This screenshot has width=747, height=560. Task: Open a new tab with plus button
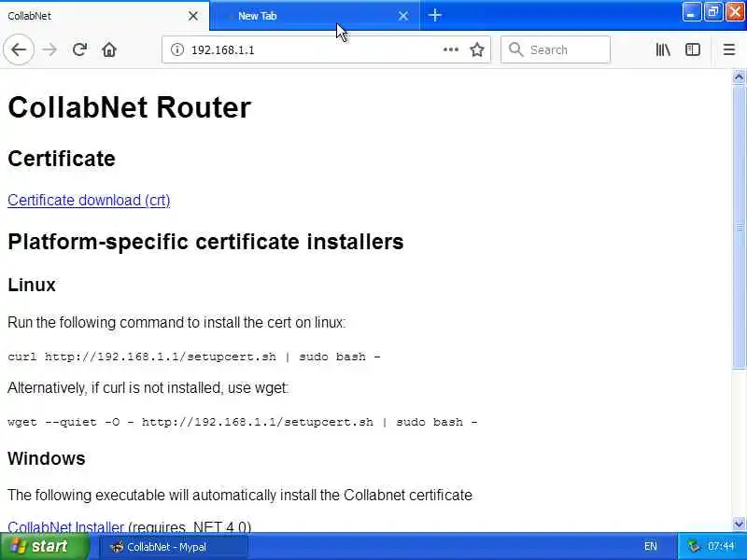point(434,15)
